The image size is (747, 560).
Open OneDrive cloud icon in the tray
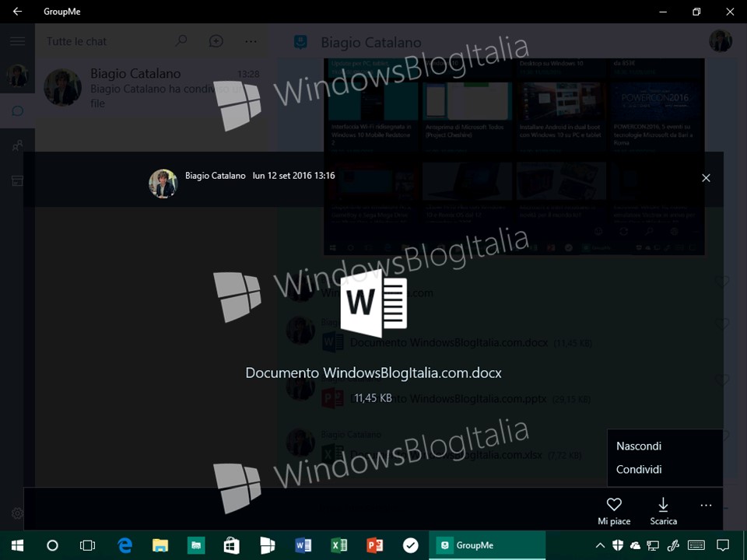tap(636, 545)
